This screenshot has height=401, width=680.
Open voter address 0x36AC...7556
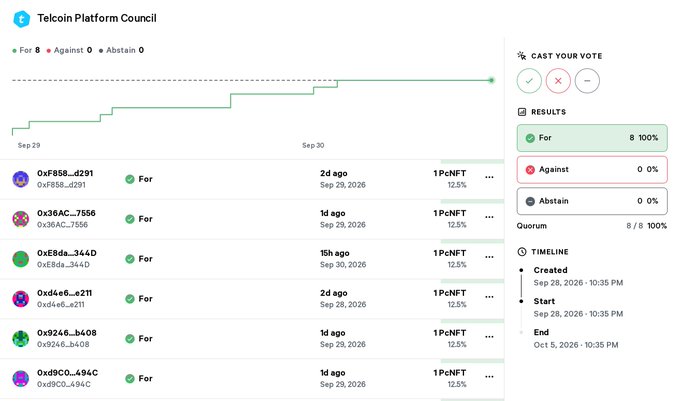pyautogui.click(x=66, y=213)
